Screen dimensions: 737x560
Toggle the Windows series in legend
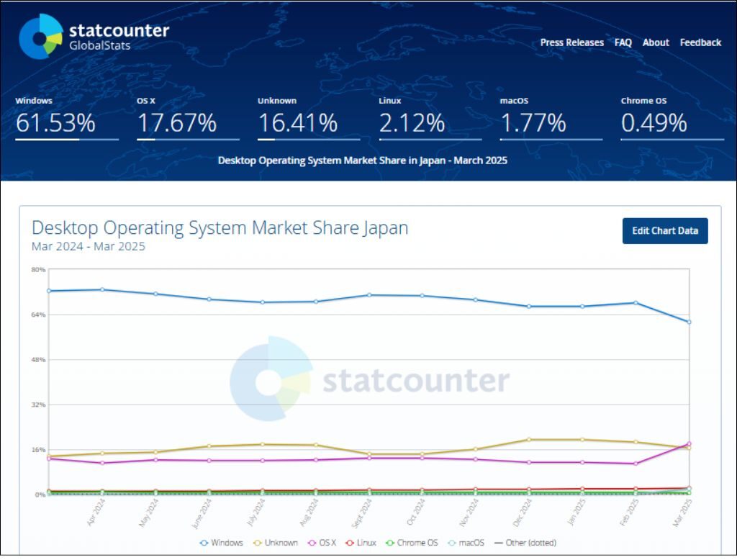pos(222,543)
